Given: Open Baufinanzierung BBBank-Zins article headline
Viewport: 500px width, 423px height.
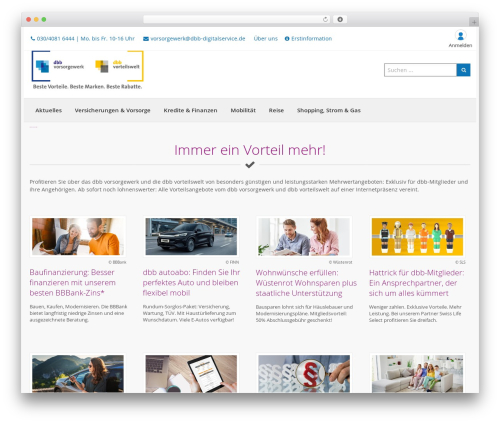Looking at the screenshot, I should pos(73,283).
